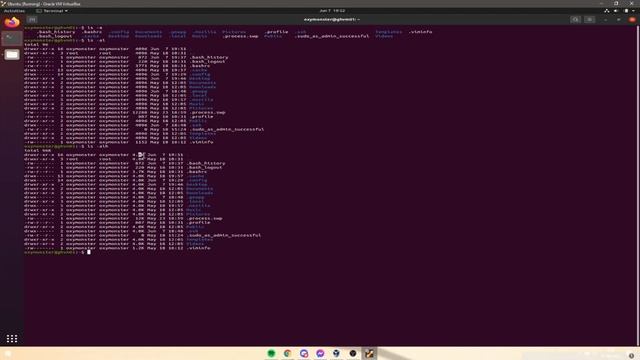Open the clock showing Jun 7 date
Viewport: 640px width, 360px height.
[332, 11]
